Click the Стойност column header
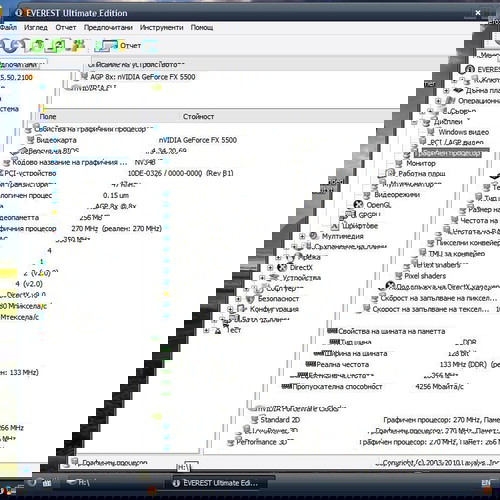 tap(198, 117)
